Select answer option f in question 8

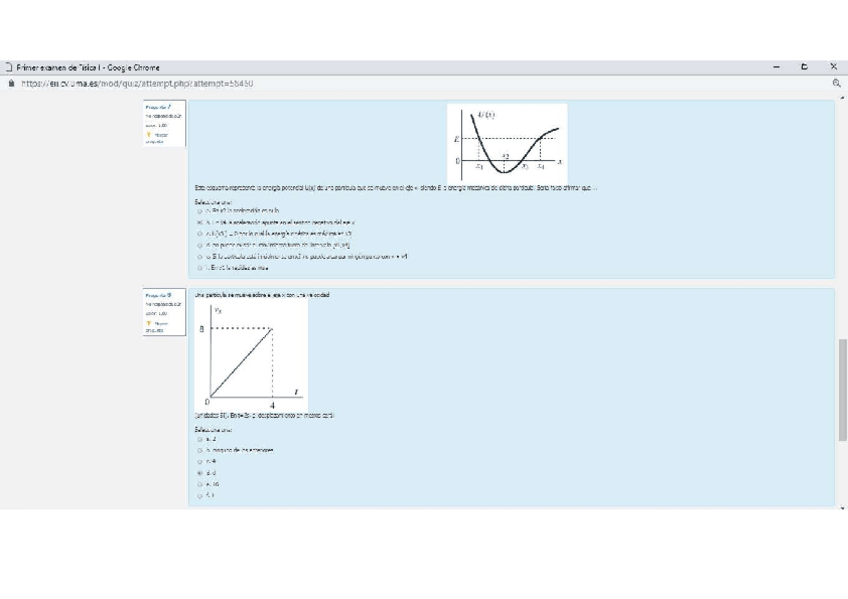coord(200,496)
